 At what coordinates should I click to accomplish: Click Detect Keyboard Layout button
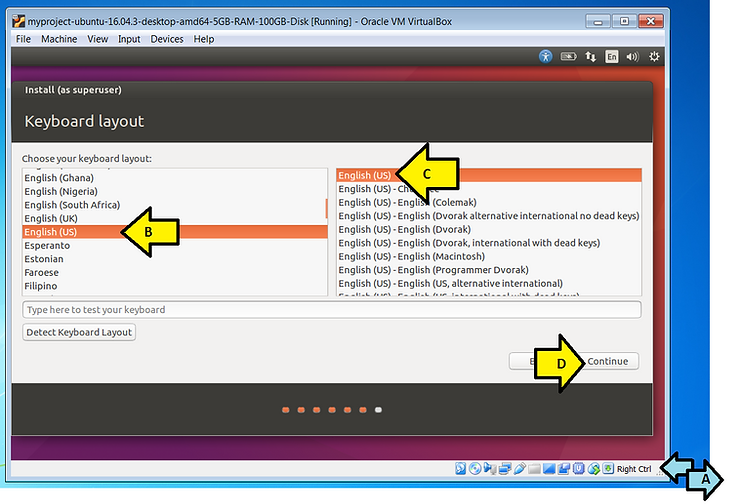pos(79,332)
